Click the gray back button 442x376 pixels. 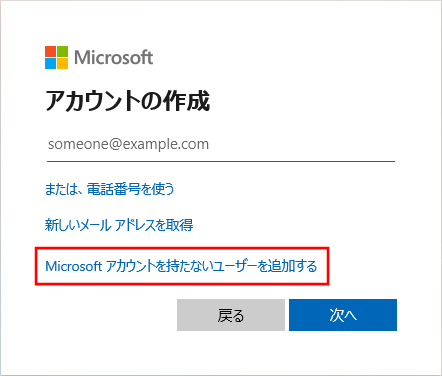(231, 315)
